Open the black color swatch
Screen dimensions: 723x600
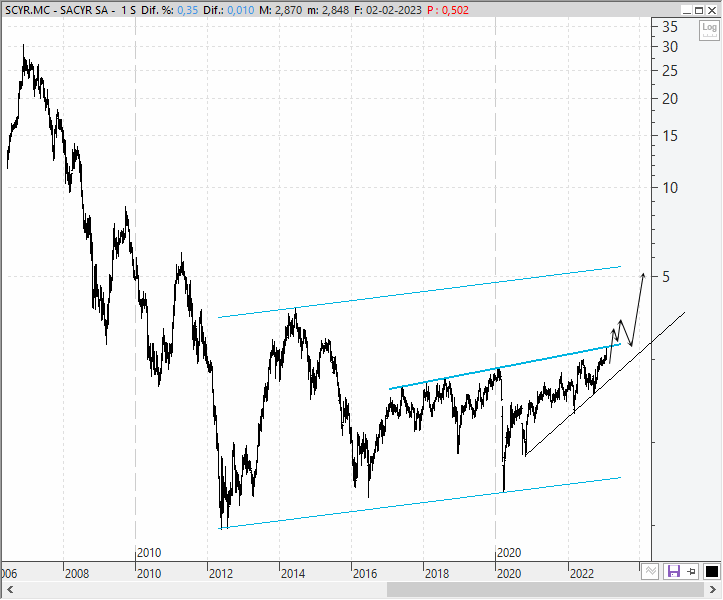coord(711,572)
